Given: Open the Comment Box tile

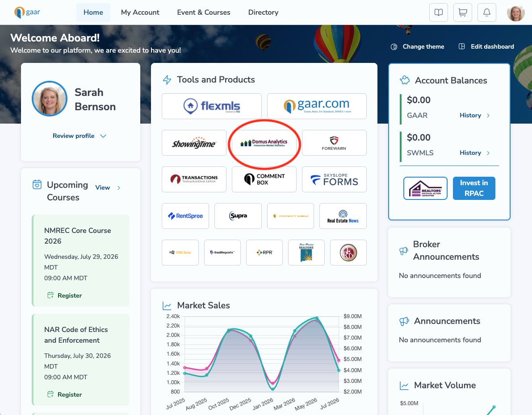Looking at the screenshot, I should pyautogui.click(x=264, y=179).
